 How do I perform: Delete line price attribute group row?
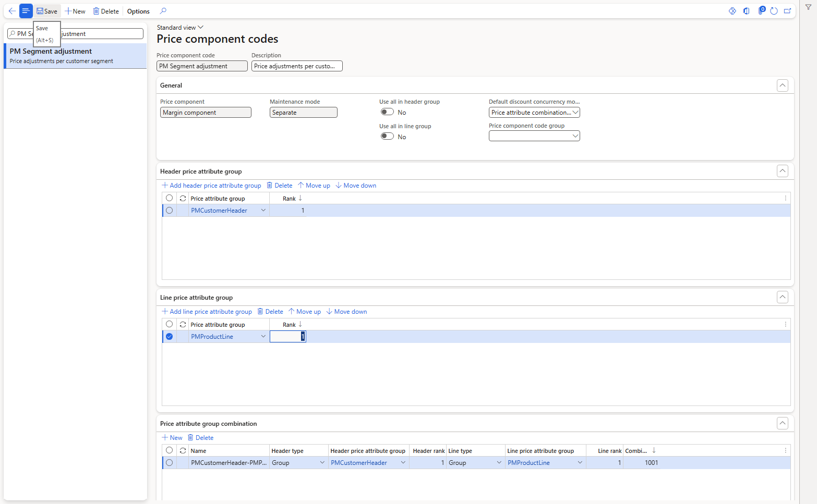pyautogui.click(x=270, y=312)
